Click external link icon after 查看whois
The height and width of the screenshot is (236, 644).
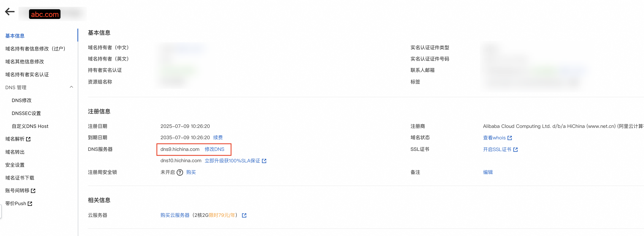(510, 138)
